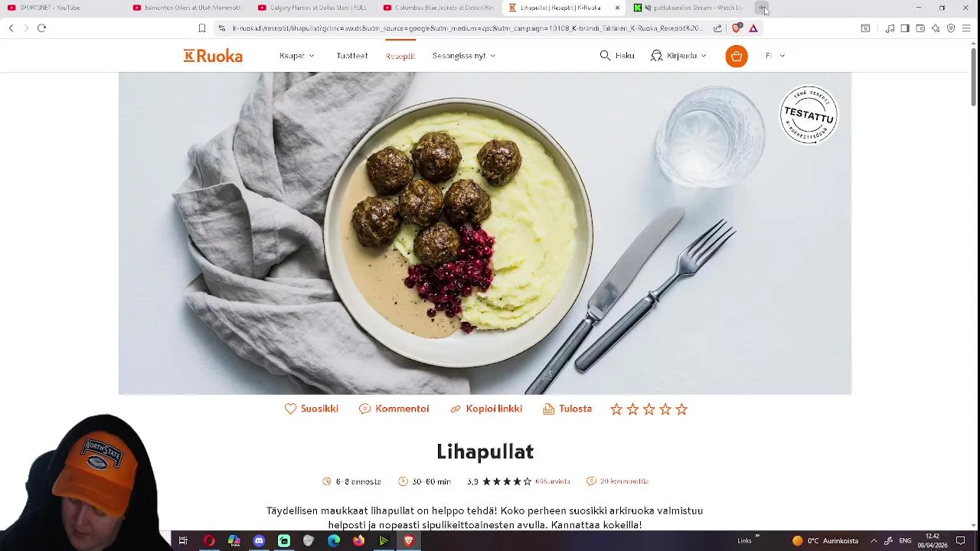Click the Kommentoi speech bubble icon
The image size is (980, 551).
[364, 409]
